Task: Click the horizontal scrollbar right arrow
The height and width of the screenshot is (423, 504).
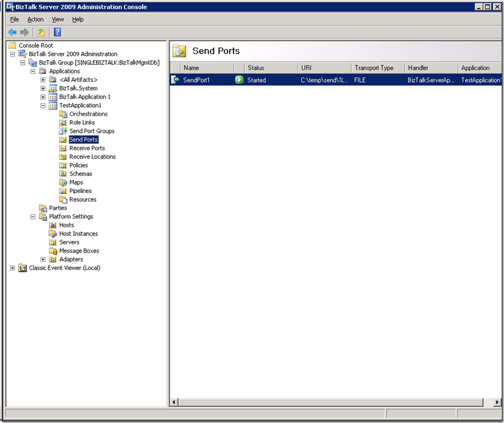Action: tap(498, 402)
